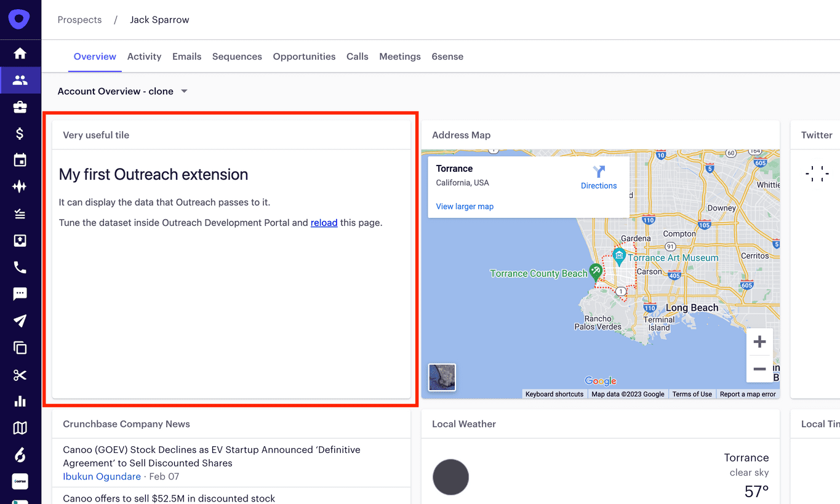Open the briefcase Accounts icon
The width and height of the screenshot is (840, 504).
(x=20, y=107)
